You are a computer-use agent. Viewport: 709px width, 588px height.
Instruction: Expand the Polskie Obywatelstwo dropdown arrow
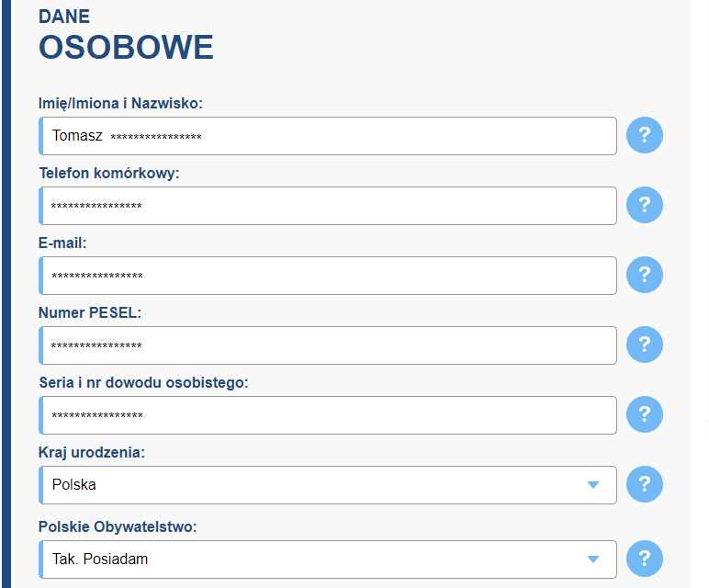click(x=592, y=559)
